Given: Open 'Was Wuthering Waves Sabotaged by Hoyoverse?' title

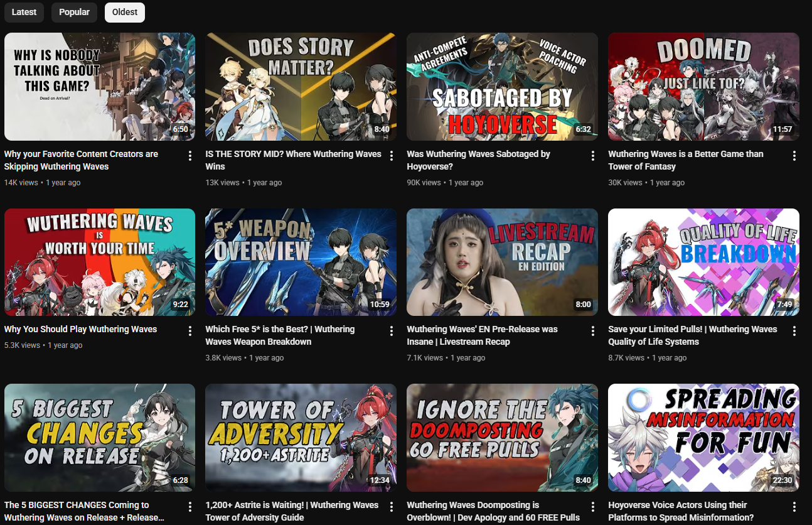Looking at the screenshot, I should pyautogui.click(x=478, y=160).
